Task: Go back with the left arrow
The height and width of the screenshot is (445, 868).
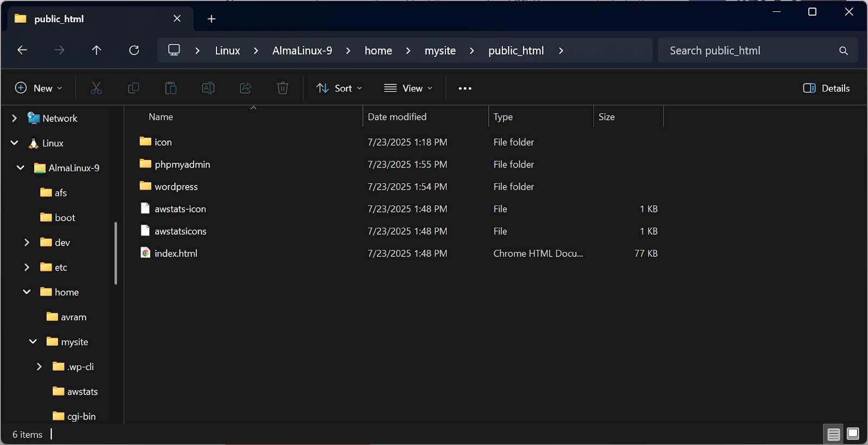Action: coord(22,50)
